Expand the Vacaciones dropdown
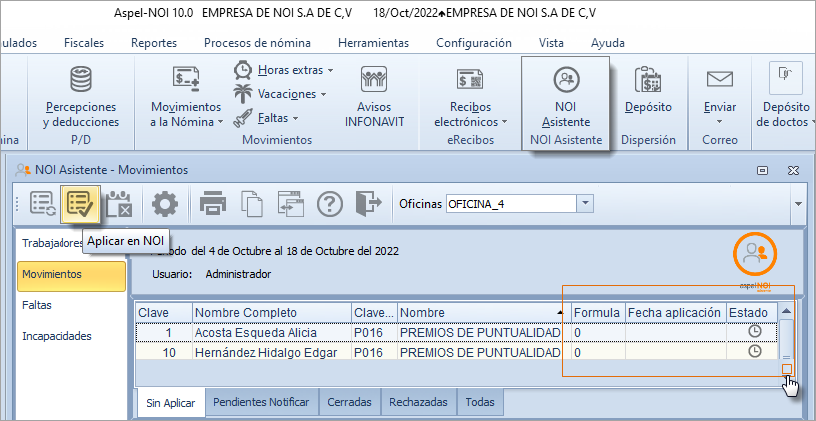 [x=290, y=94]
